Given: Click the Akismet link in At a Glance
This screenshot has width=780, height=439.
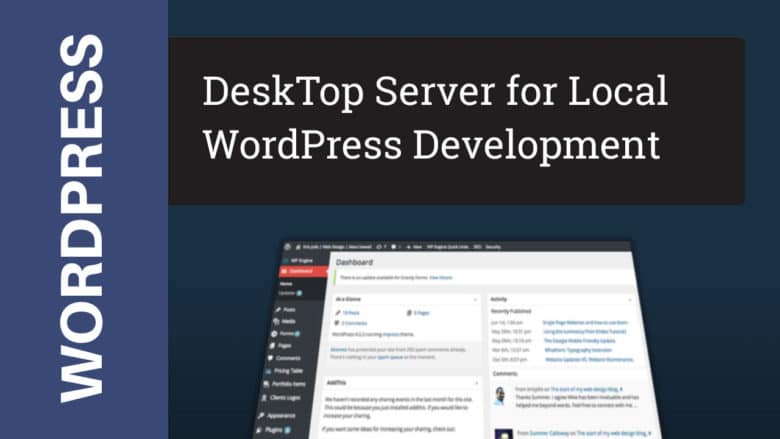Looking at the screenshot, I should pos(338,350).
